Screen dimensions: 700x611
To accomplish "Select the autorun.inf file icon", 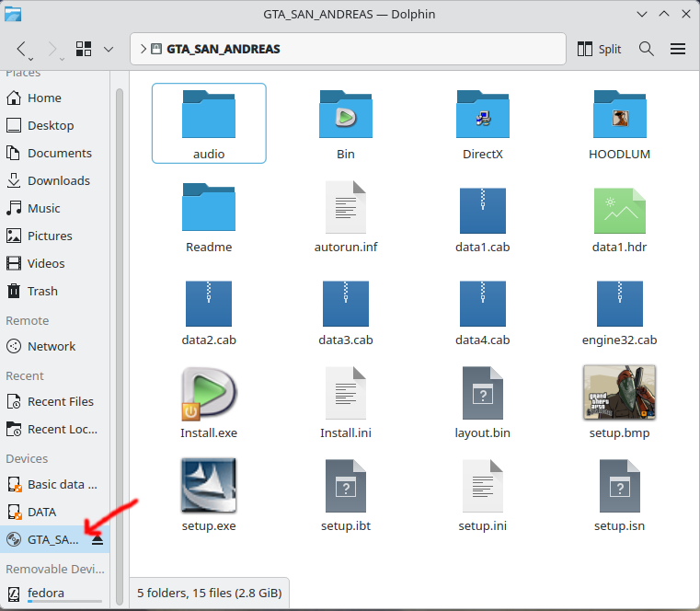I will (346, 207).
